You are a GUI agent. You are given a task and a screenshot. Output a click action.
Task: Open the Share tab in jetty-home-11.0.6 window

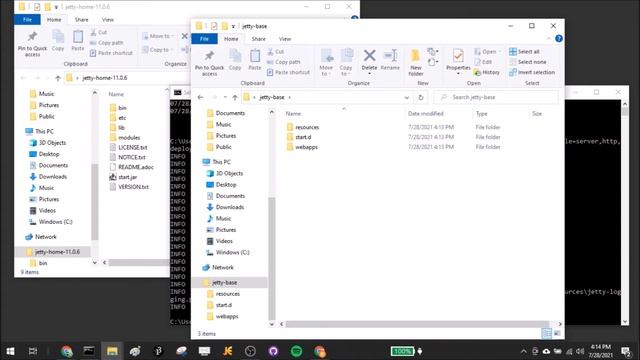pos(81,20)
